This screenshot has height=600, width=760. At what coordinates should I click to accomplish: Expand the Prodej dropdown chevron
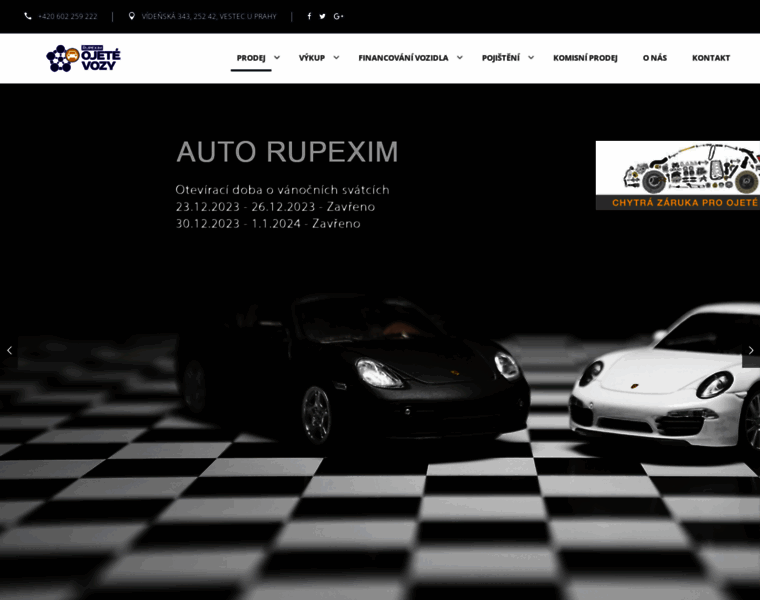click(x=277, y=57)
